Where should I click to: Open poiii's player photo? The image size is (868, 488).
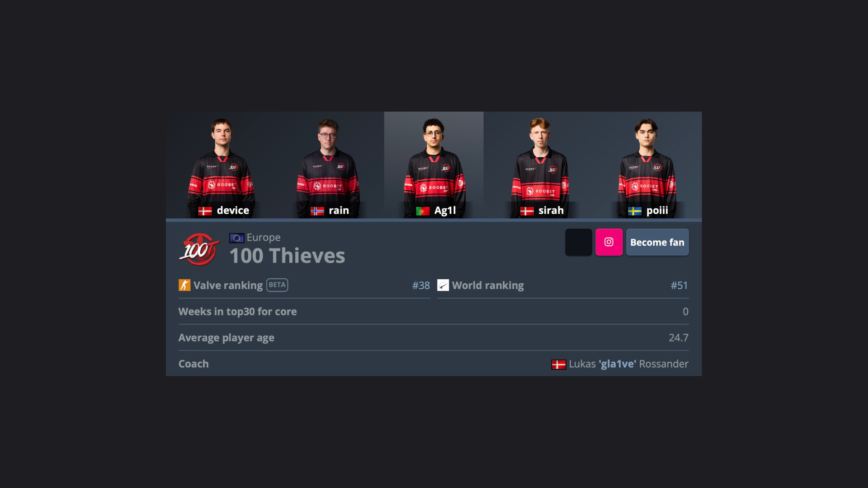(x=647, y=165)
